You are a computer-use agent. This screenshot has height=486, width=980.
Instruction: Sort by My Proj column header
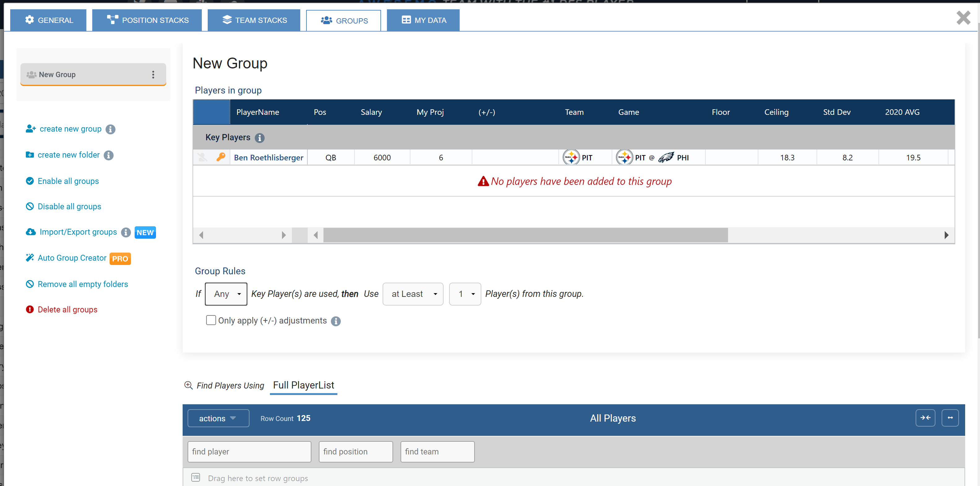coord(430,112)
